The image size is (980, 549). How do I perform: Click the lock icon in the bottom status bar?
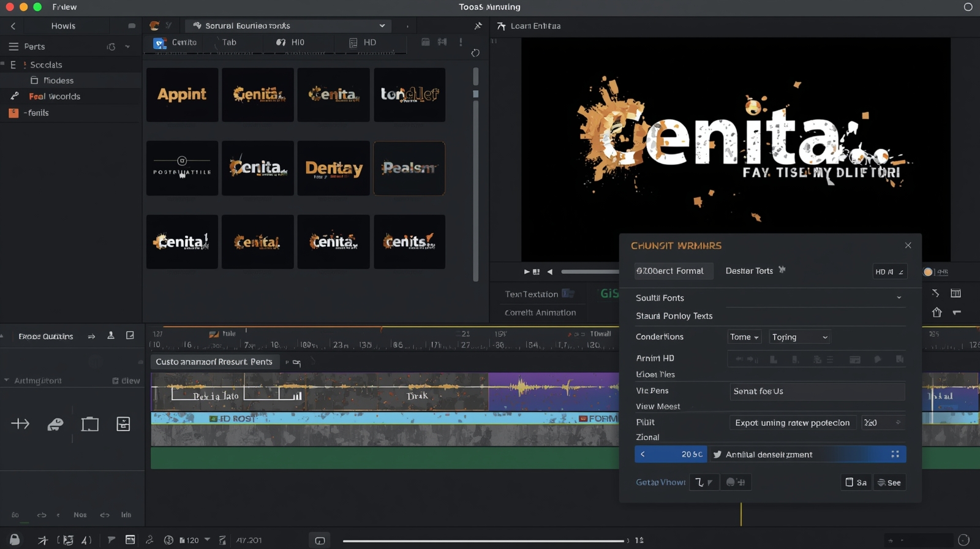(x=15, y=540)
